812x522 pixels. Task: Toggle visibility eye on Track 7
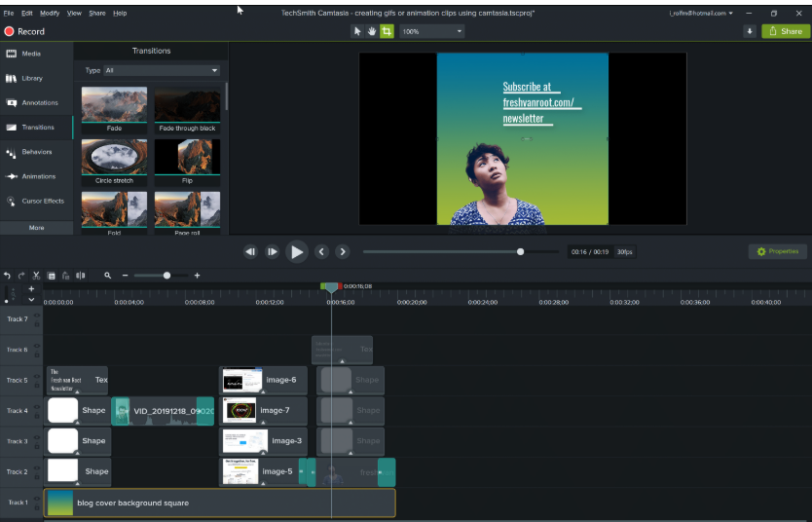(37, 316)
